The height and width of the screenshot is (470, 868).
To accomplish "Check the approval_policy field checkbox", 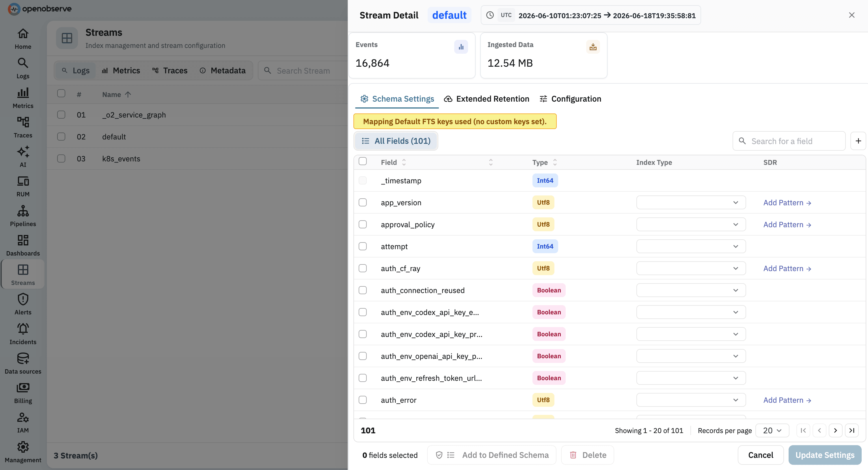I will 363,224.
